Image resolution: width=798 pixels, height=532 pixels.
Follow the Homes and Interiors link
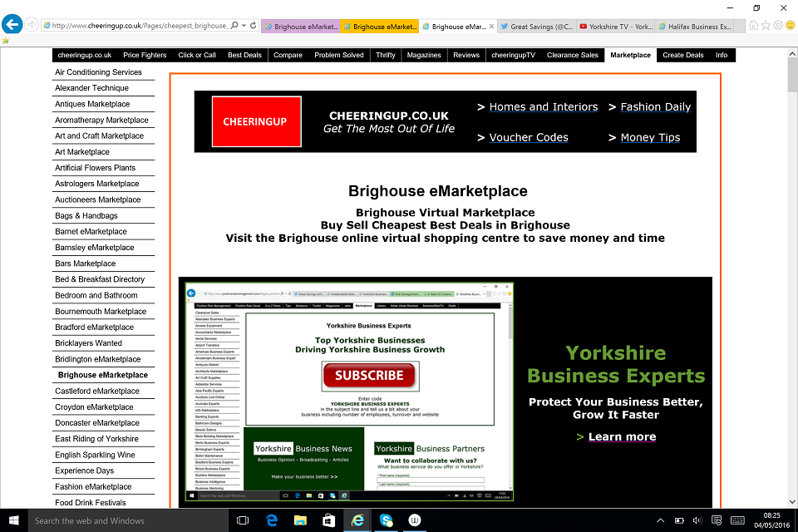[x=544, y=107]
